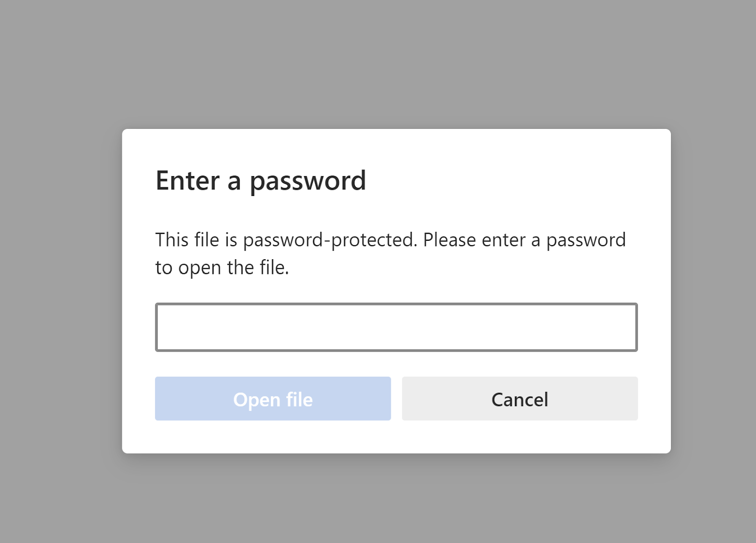Click the 'Enter a password' heading
This screenshot has height=543, width=756.
click(x=261, y=180)
